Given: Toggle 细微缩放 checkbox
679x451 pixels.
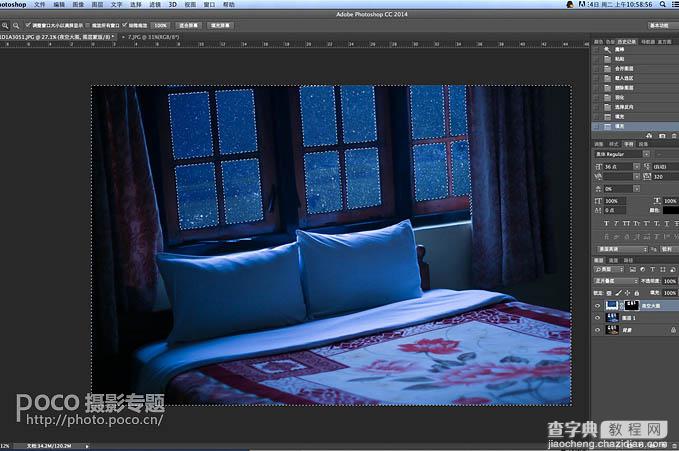Looking at the screenshot, I should click(x=125, y=26).
